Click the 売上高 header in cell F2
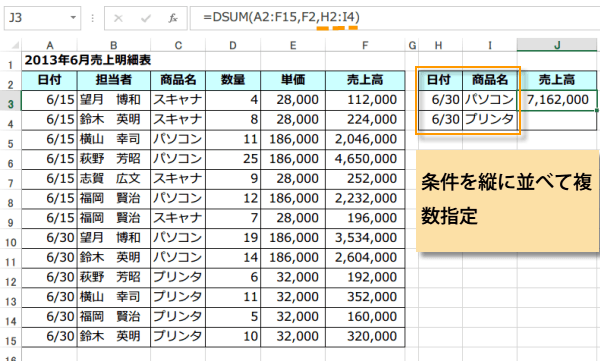600x361 pixels. click(x=365, y=80)
